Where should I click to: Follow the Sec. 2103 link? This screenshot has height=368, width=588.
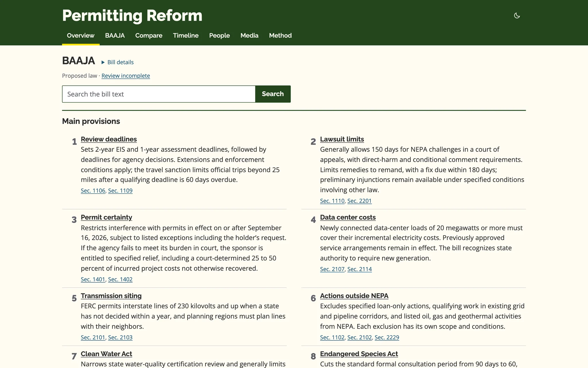120,338
